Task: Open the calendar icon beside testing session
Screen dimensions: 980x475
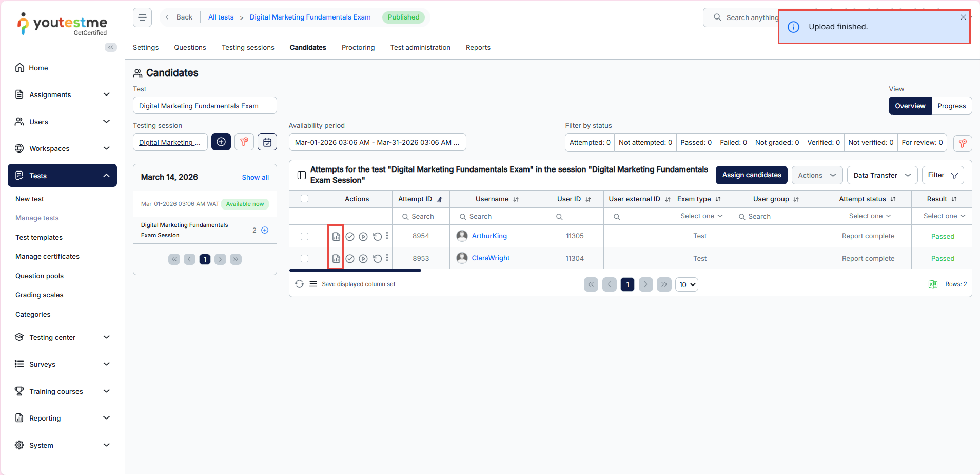Action: [267, 142]
